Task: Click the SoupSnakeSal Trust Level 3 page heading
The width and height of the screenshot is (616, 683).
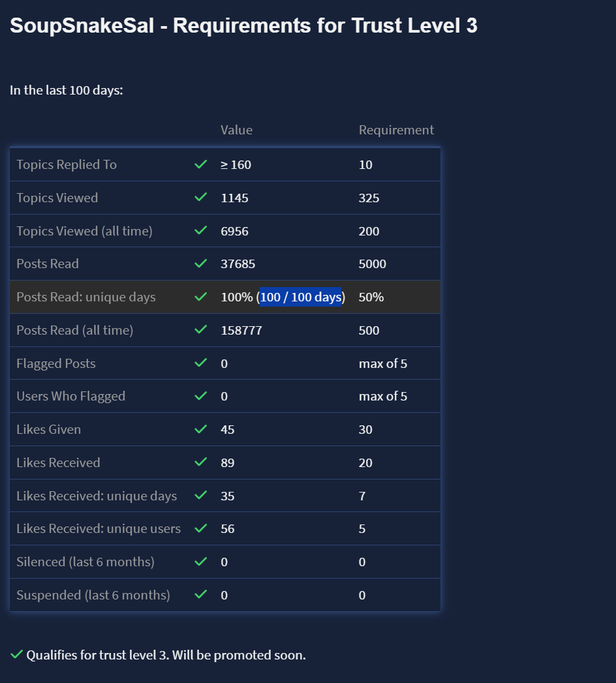Action: (243, 26)
